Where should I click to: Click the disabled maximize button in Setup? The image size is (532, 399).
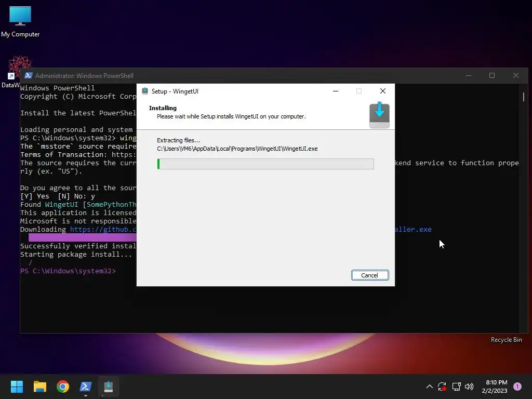359,91
